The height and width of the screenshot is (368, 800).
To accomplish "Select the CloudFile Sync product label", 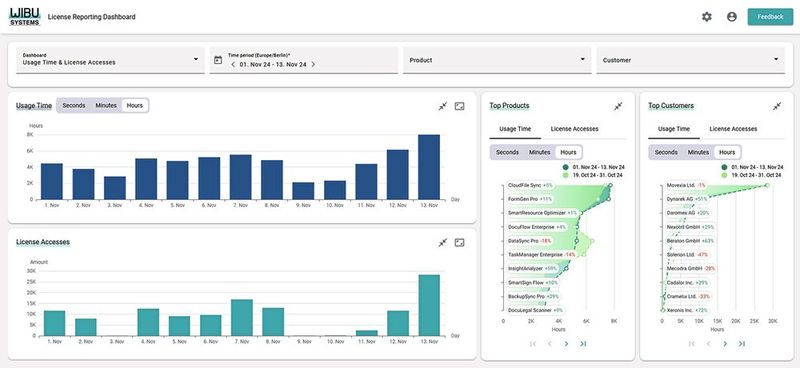I will coord(530,185).
